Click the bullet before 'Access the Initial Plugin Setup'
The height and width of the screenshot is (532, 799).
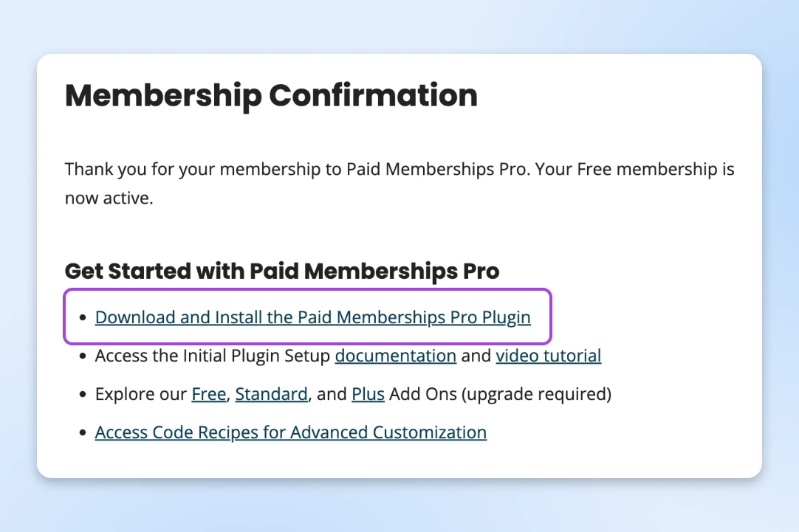click(x=83, y=356)
